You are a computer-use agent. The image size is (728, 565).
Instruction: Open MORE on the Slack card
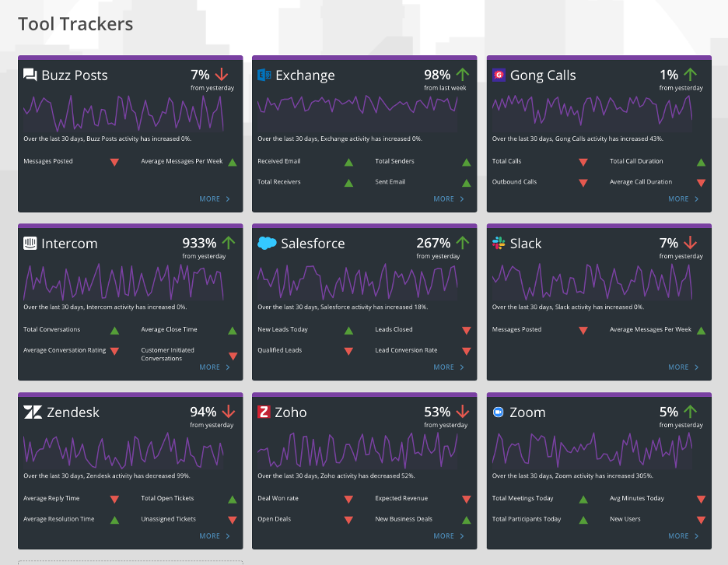pyautogui.click(x=684, y=367)
